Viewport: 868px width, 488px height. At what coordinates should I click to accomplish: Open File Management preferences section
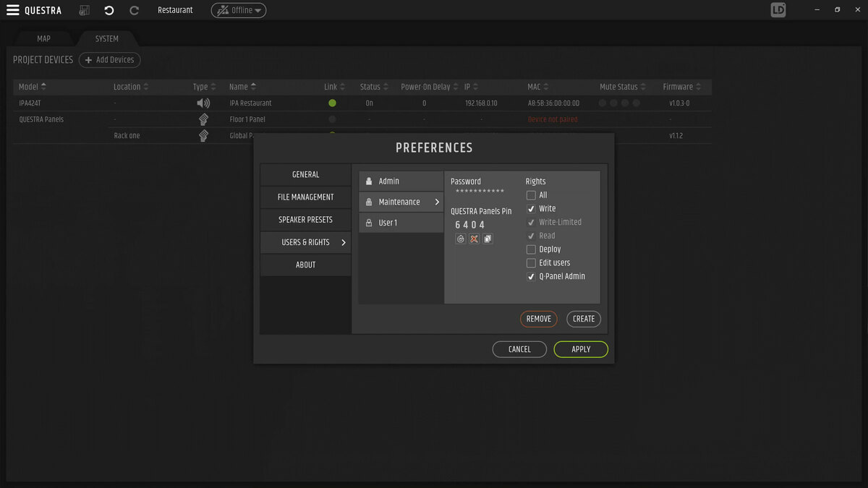pyautogui.click(x=305, y=197)
